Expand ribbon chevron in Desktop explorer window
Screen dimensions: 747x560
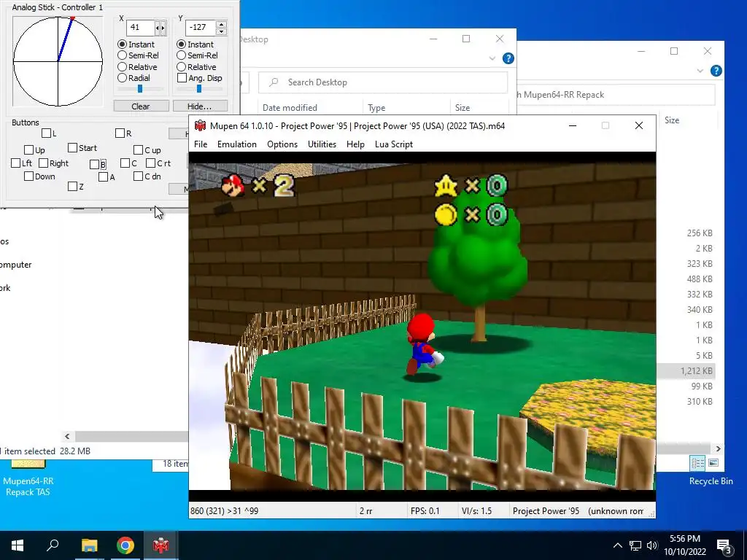click(x=492, y=58)
